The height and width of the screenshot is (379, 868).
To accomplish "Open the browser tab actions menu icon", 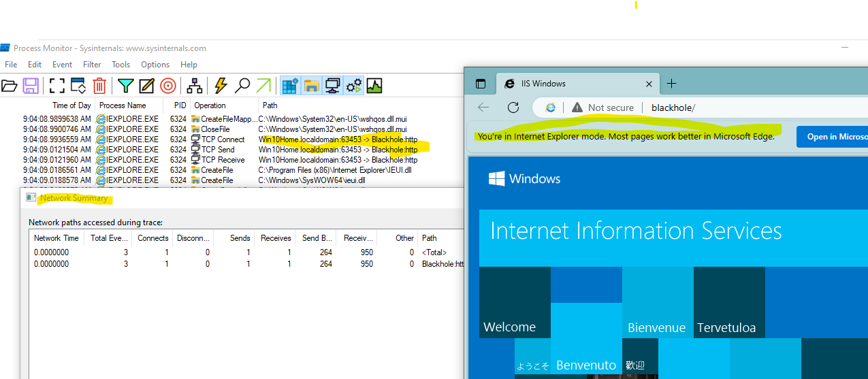I will 481,84.
